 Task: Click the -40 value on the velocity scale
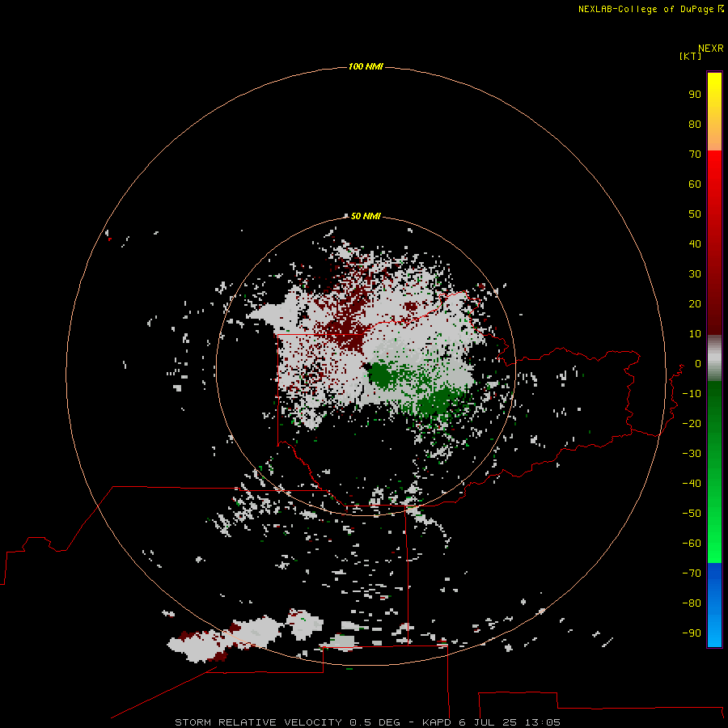point(692,484)
